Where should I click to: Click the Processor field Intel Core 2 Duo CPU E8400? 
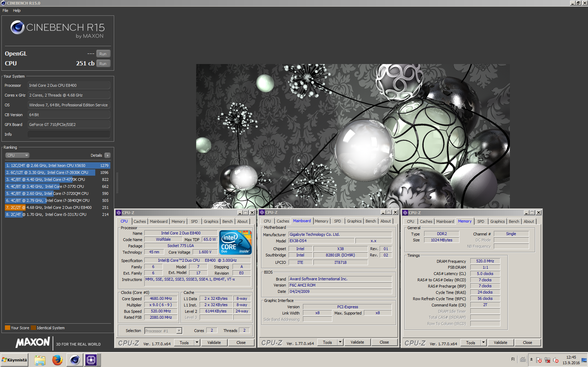[69, 85]
